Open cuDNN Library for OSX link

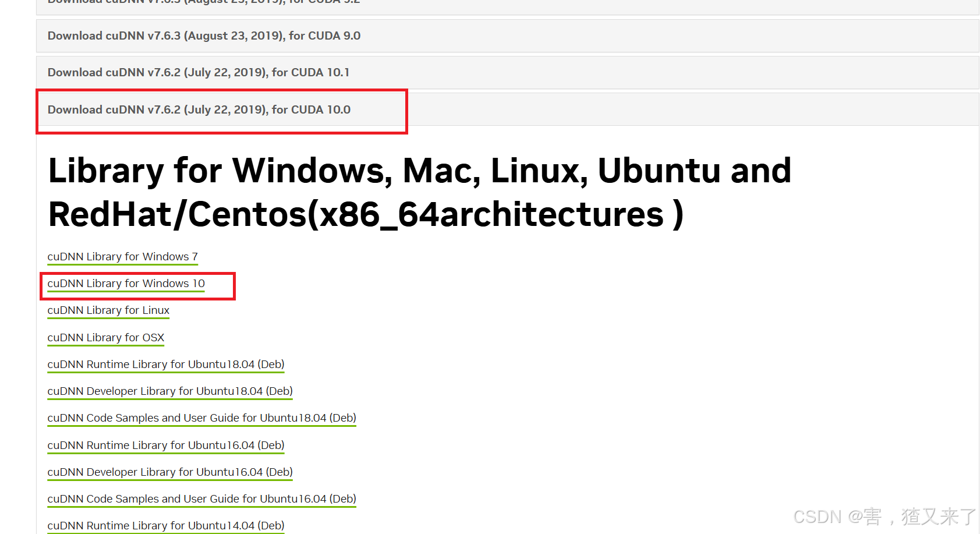pos(105,338)
